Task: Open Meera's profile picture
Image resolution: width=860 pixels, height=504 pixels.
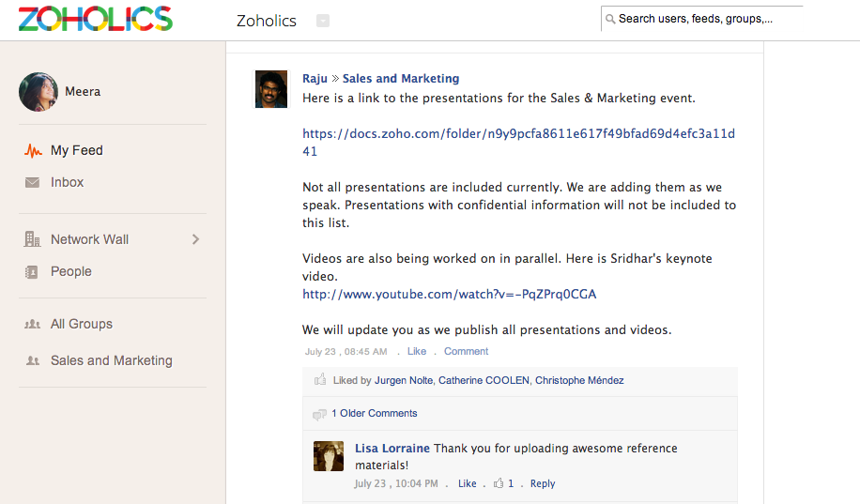Action: coord(38,91)
